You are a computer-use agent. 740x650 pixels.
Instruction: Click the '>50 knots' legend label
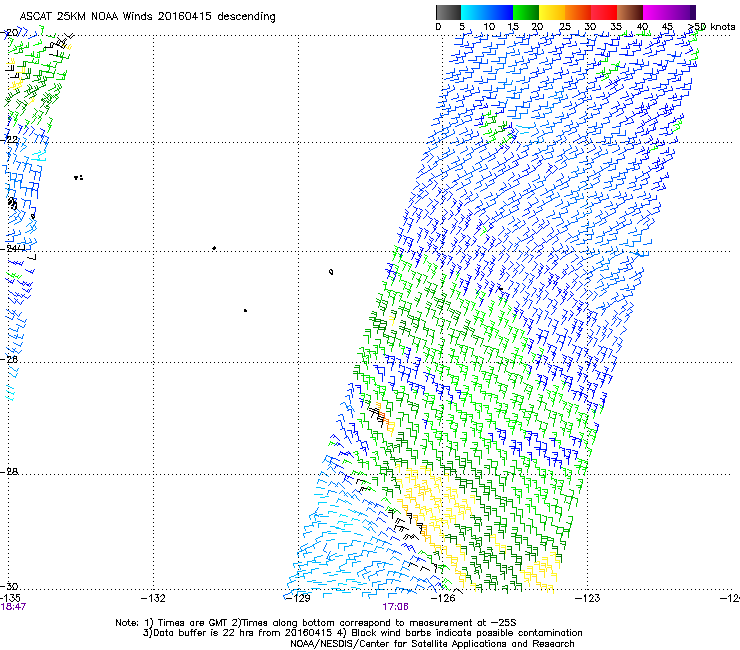(x=712, y=27)
